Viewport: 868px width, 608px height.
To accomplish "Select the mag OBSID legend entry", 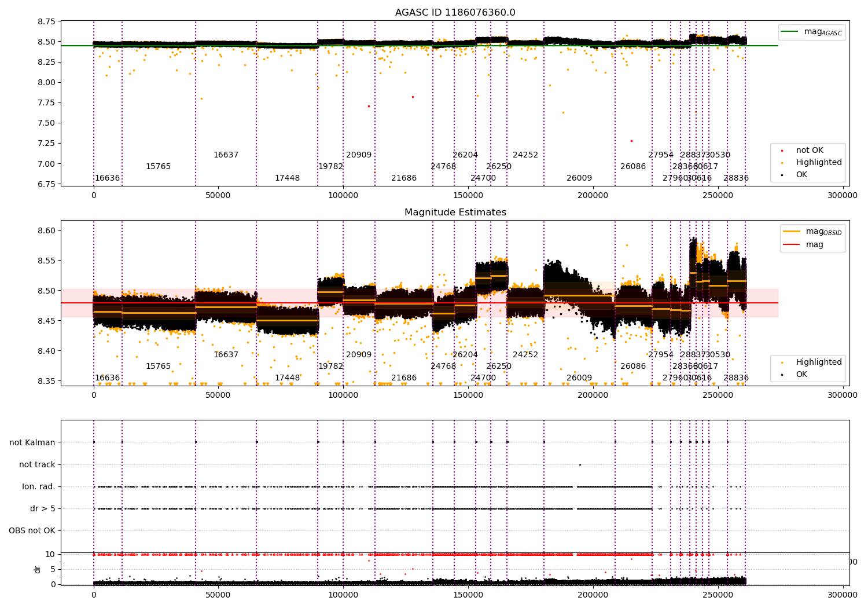I will point(812,232).
